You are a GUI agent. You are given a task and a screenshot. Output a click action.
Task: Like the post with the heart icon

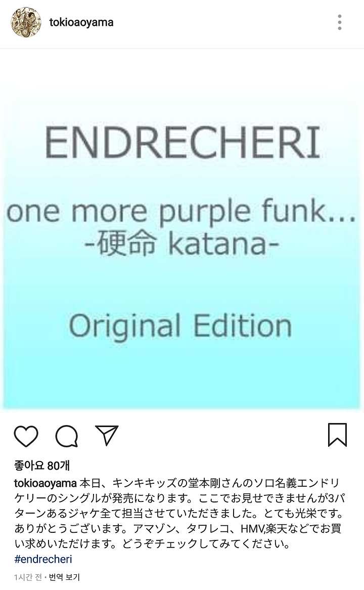(x=26, y=436)
